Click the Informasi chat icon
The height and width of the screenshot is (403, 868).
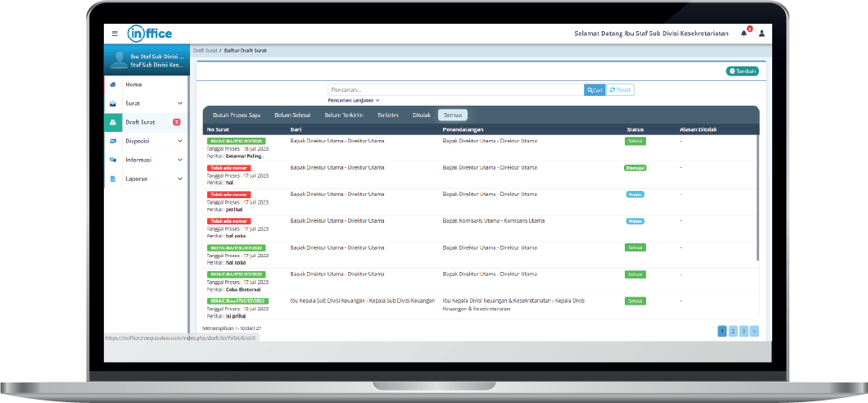tap(112, 160)
